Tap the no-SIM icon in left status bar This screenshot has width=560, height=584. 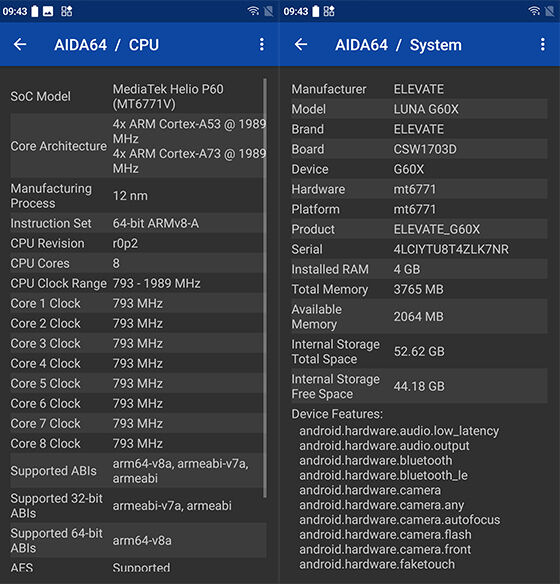(x=268, y=12)
